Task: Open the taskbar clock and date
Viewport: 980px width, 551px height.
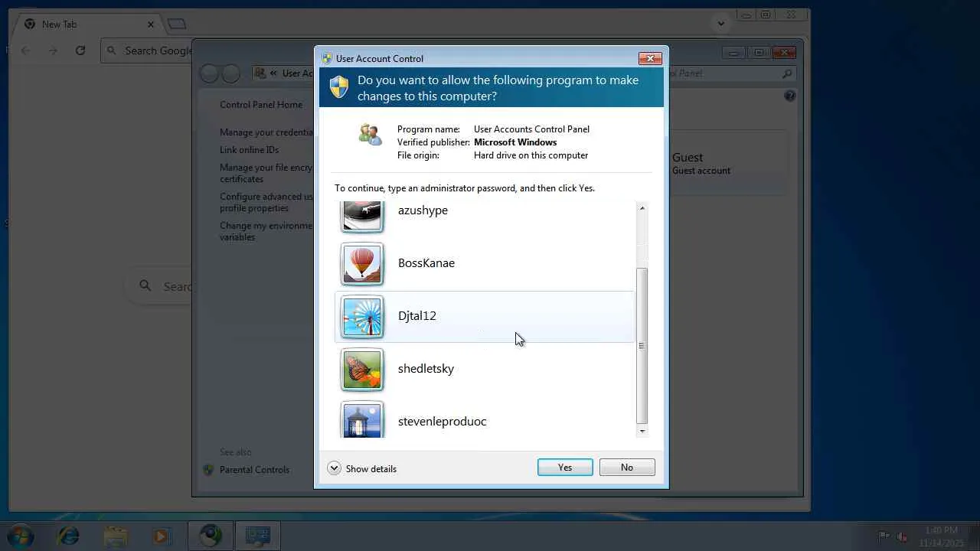Action: coord(942,536)
